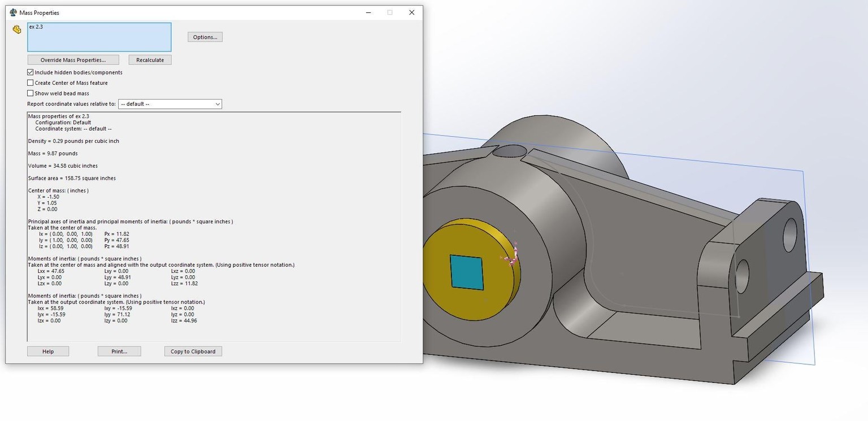868x421 pixels.
Task: Close the Mass Properties dialog
Action: [412, 12]
